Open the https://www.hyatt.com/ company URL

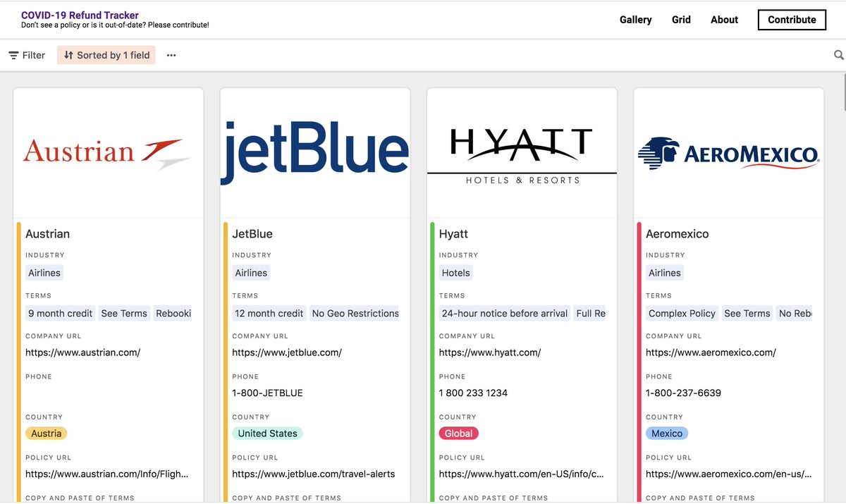490,352
